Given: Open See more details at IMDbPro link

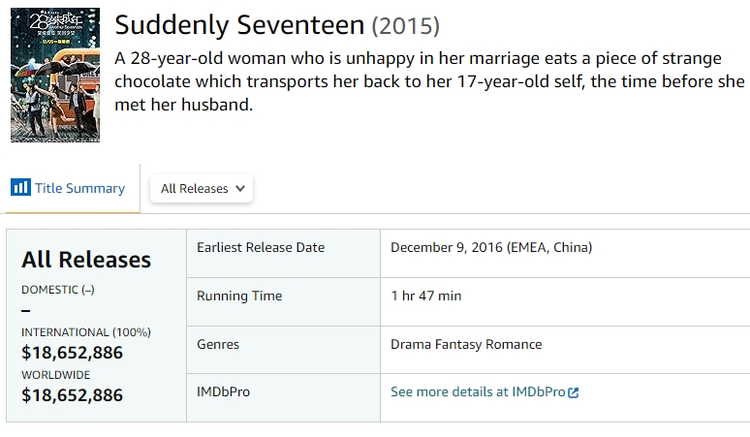Looking at the screenshot, I should (477, 392).
